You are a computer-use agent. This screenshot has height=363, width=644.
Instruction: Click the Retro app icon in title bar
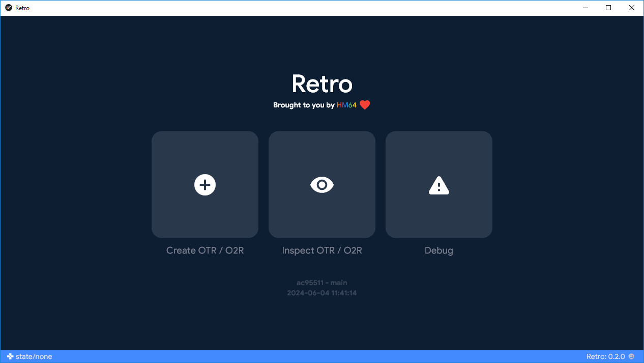[x=9, y=8]
